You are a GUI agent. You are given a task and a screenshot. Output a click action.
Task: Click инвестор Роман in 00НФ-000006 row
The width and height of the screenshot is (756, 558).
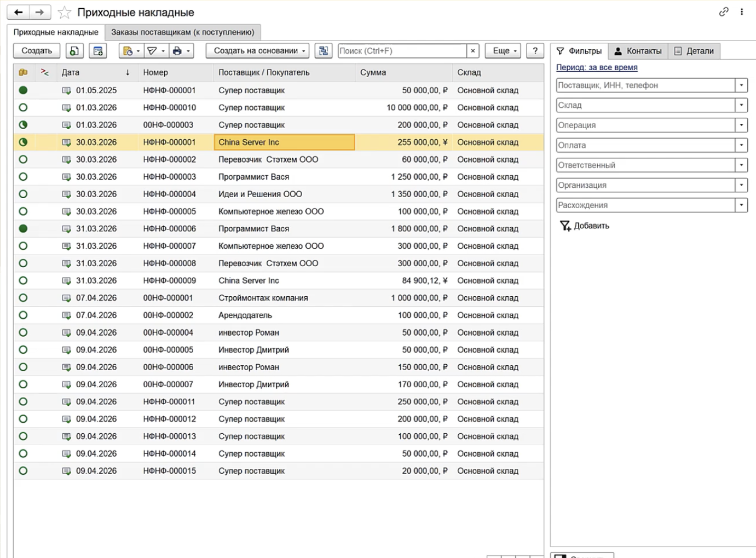pos(249,367)
